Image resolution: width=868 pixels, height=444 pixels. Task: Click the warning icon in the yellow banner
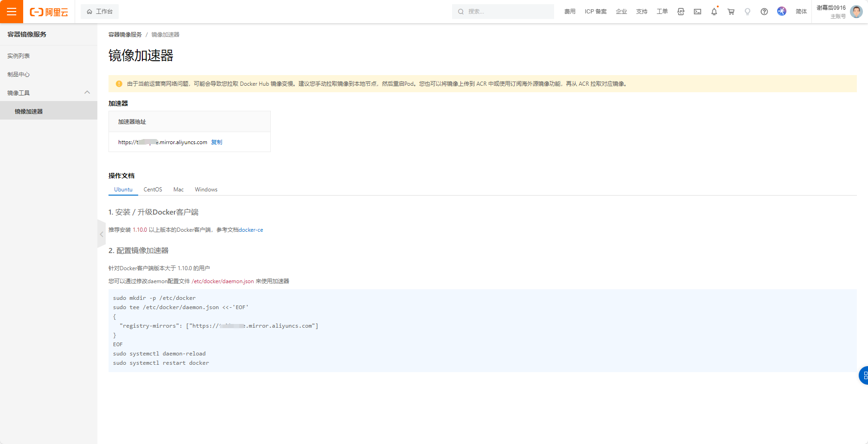[119, 84]
